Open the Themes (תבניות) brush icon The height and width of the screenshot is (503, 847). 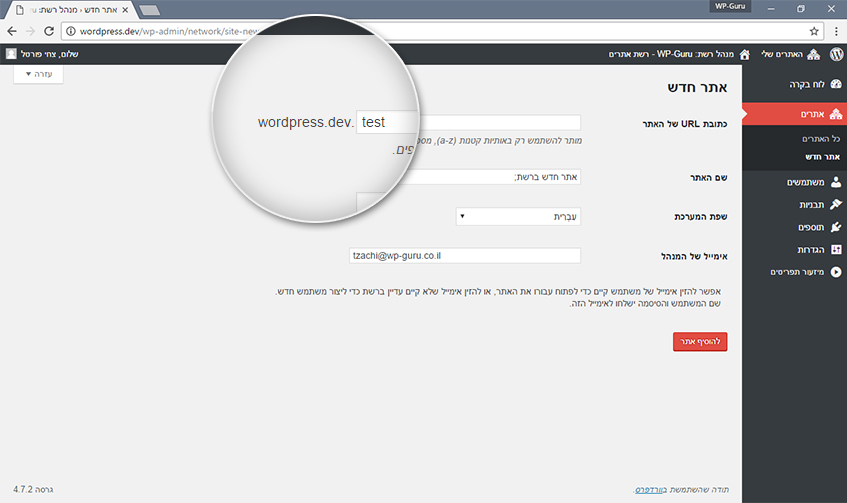[836, 204]
